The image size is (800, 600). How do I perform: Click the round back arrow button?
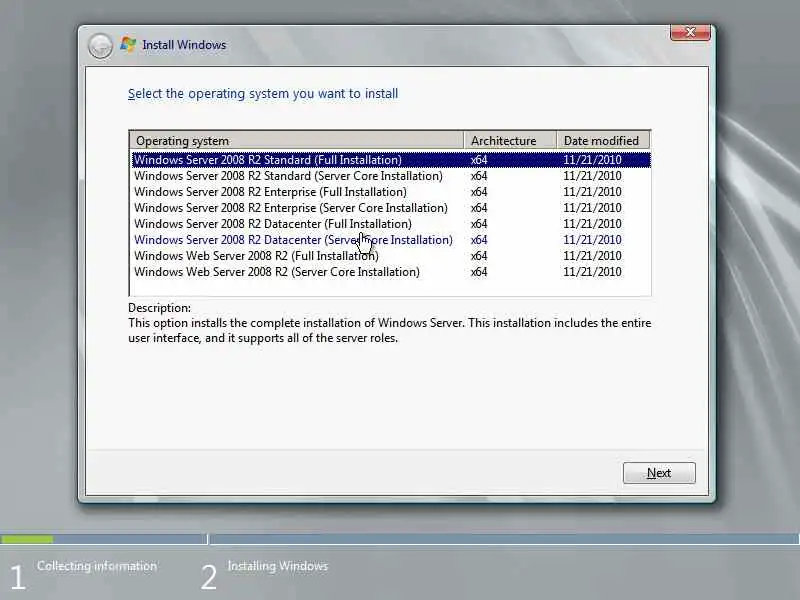(x=100, y=46)
